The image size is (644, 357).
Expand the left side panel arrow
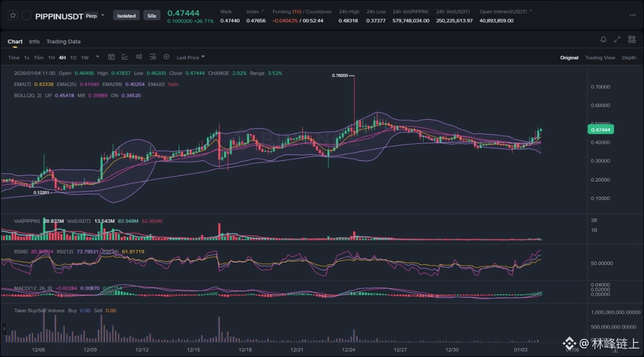coord(4,329)
